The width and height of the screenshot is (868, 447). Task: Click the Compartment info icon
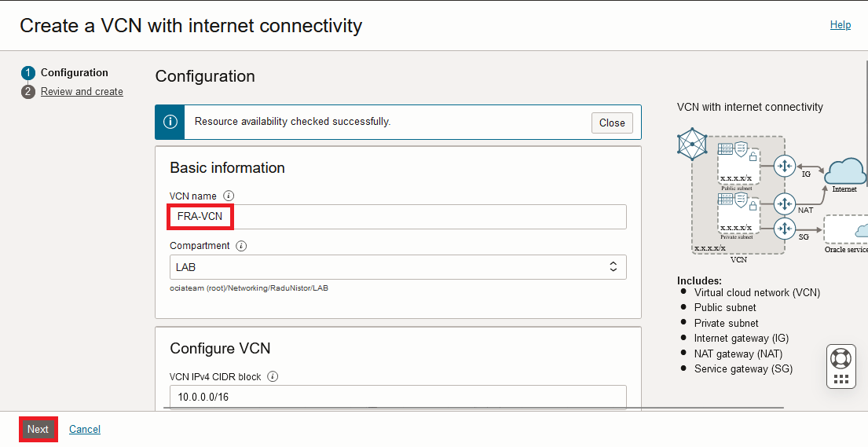[x=241, y=246]
